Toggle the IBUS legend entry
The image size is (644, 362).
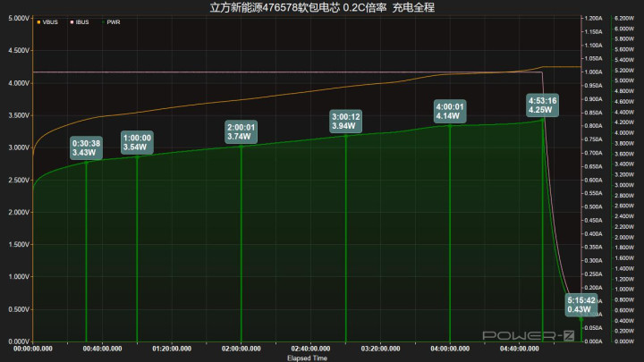80,22
